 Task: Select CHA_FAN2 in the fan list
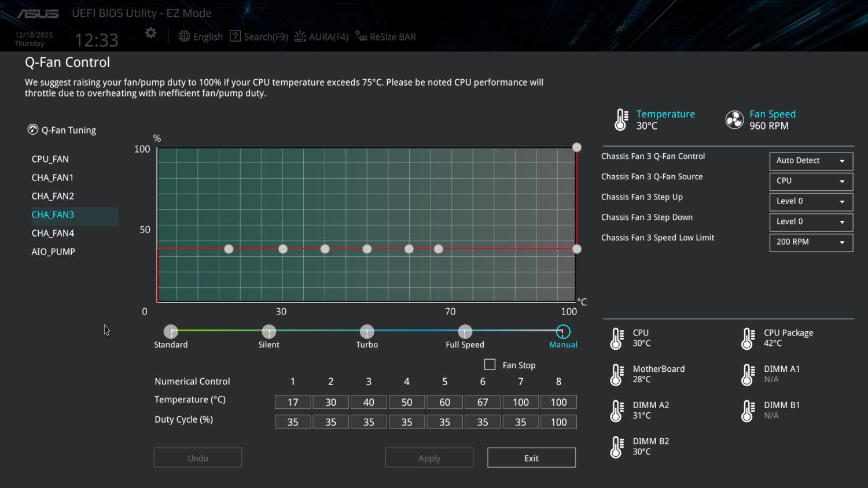(53, 196)
